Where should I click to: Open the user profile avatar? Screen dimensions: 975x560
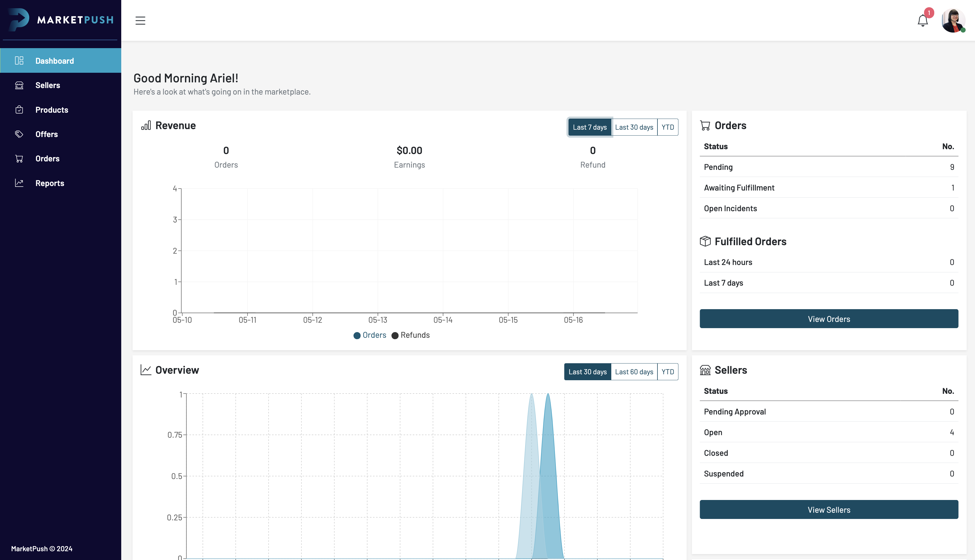(x=953, y=20)
